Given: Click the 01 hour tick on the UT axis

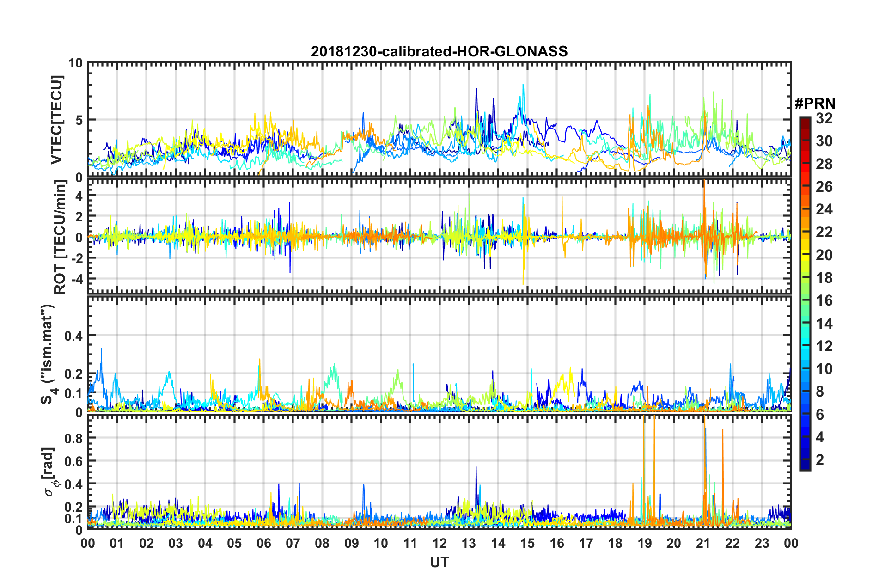Looking at the screenshot, I should [x=117, y=543].
